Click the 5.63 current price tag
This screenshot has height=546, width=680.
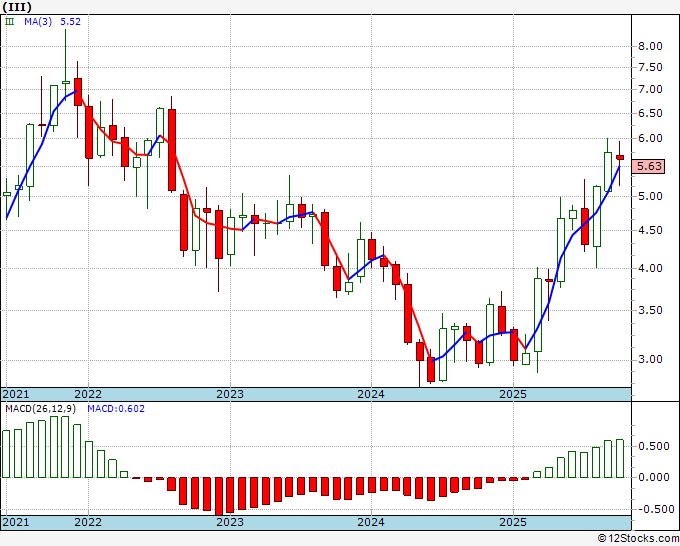pos(648,166)
